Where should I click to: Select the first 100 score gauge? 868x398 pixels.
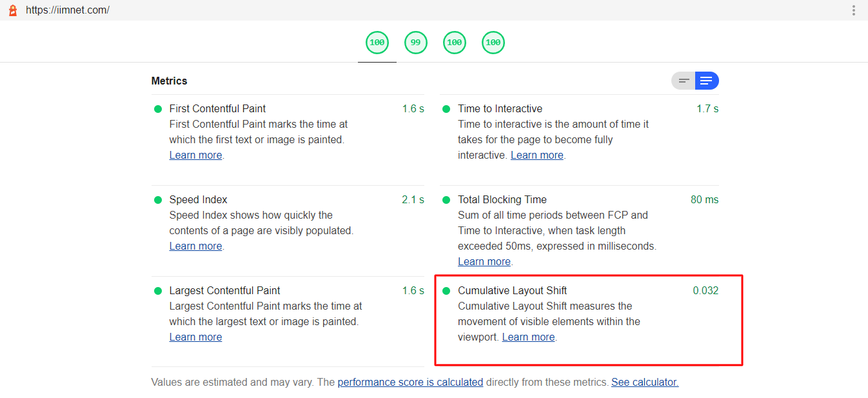click(x=377, y=43)
